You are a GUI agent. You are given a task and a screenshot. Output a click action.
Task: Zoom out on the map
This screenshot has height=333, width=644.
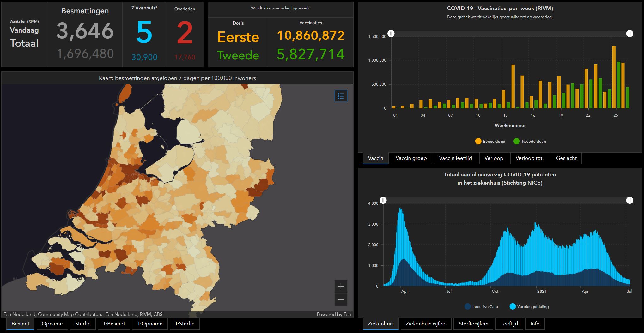pyautogui.click(x=341, y=300)
